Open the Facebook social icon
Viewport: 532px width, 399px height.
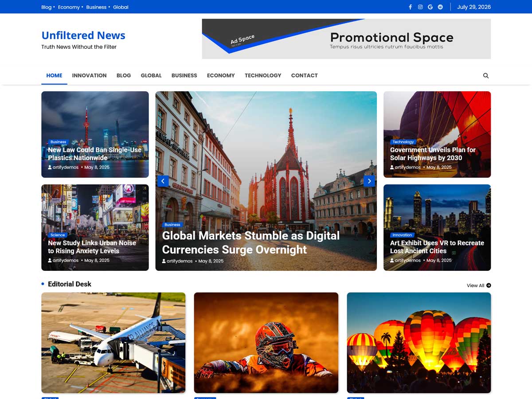[410, 7]
